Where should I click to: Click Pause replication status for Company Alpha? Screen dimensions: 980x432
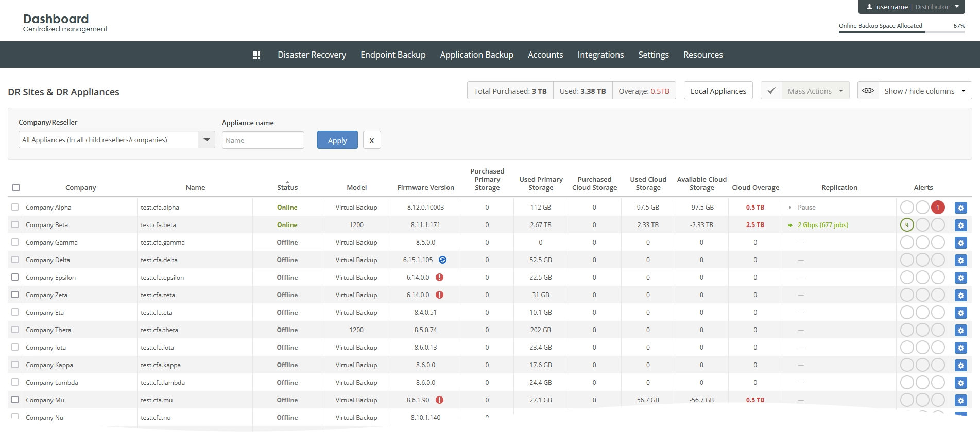(x=806, y=208)
